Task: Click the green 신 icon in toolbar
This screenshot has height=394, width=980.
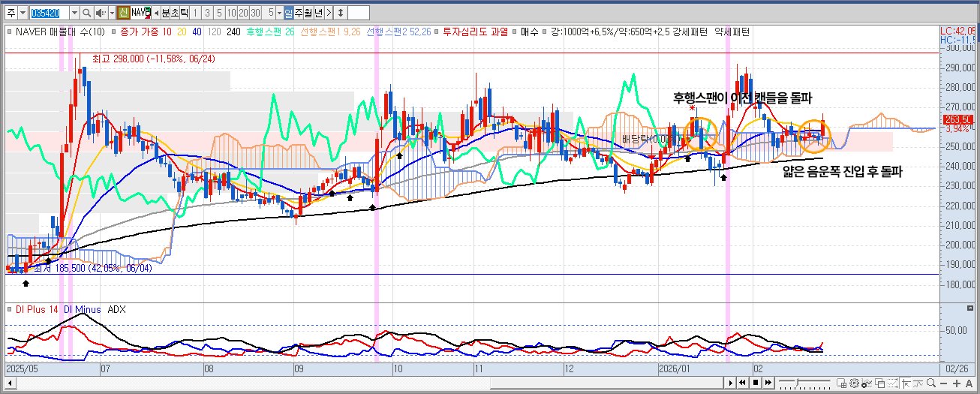Action: tap(123, 13)
